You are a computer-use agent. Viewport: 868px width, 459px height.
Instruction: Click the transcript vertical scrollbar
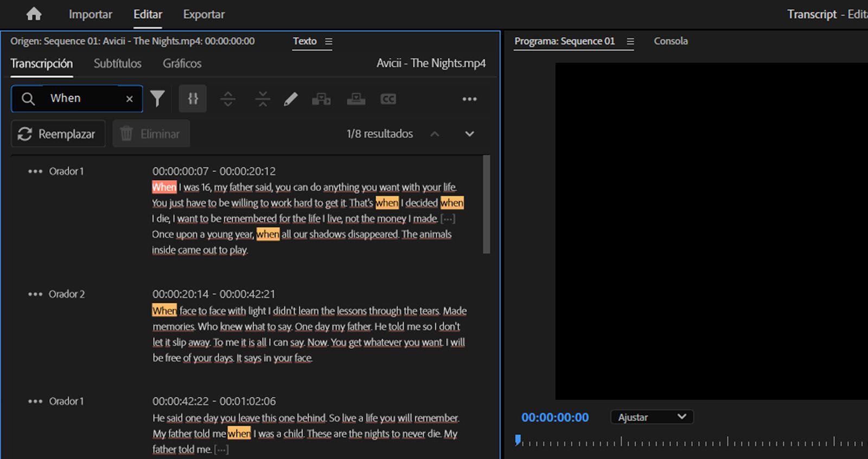(x=486, y=204)
